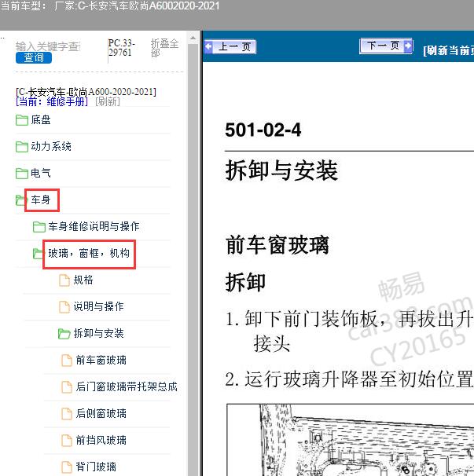Screen dimensions: 474x476
Task: Select 玻璃，窗框，机构 tree label
Action: (x=89, y=253)
